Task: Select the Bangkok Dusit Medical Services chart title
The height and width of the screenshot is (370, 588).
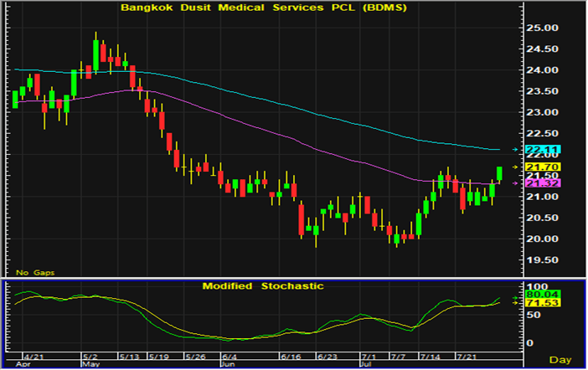Action: pyautogui.click(x=262, y=8)
